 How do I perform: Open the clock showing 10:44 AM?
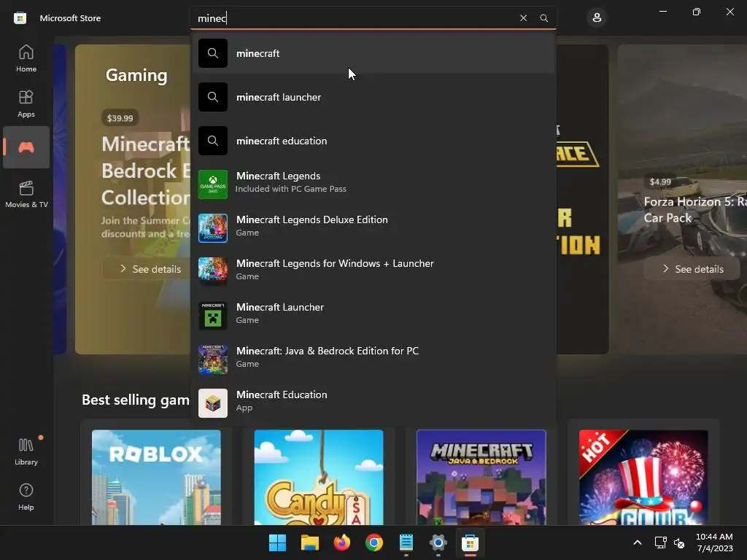[714, 542]
